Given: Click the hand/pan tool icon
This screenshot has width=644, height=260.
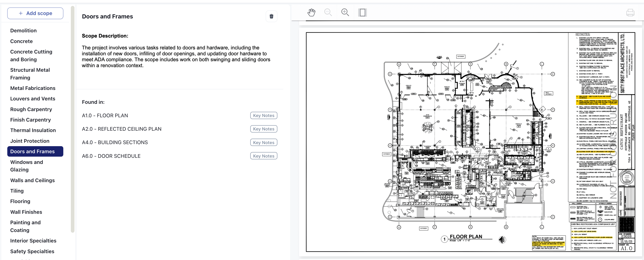Looking at the screenshot, I should click(311, 13).
